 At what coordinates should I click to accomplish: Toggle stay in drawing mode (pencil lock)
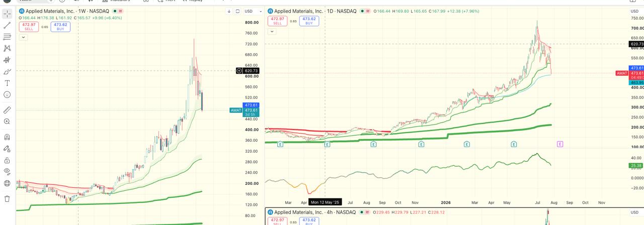(7, 149)
